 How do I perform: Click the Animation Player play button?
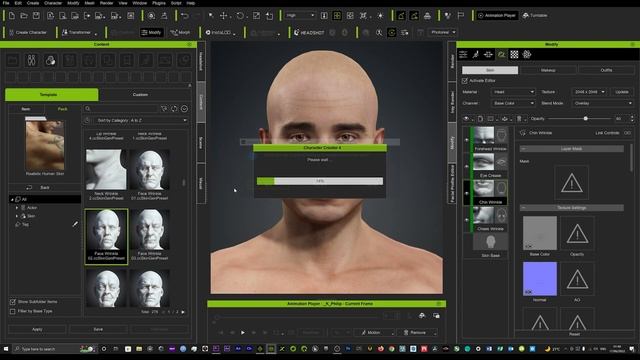click(243, 333)
